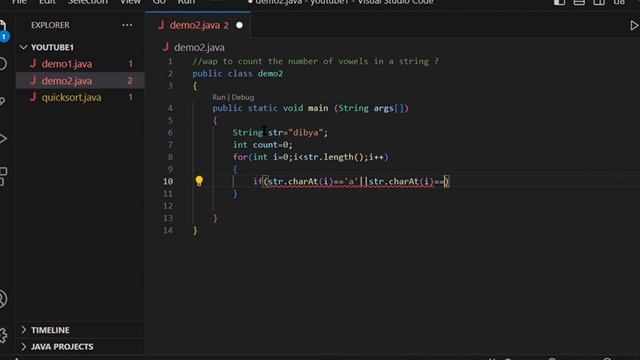Switch to the demo2.java editor tab

pyautogui.click(x=198, y=25)
